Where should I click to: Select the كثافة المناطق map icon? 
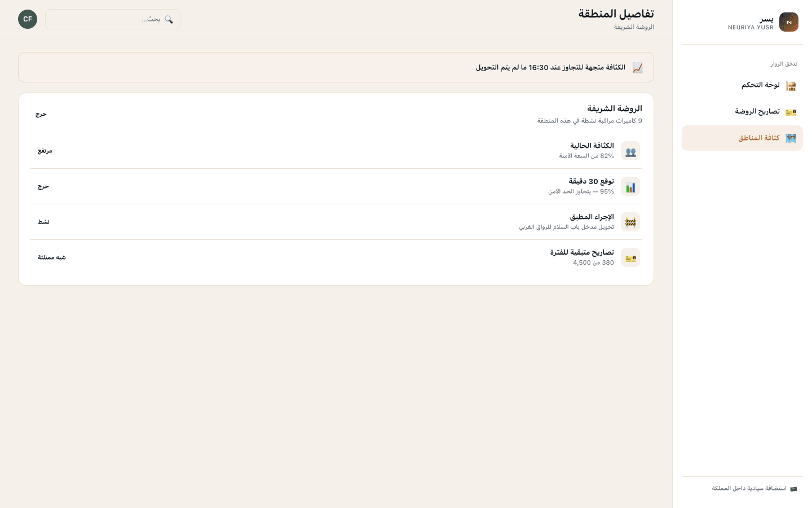click(x=791, y=138)
